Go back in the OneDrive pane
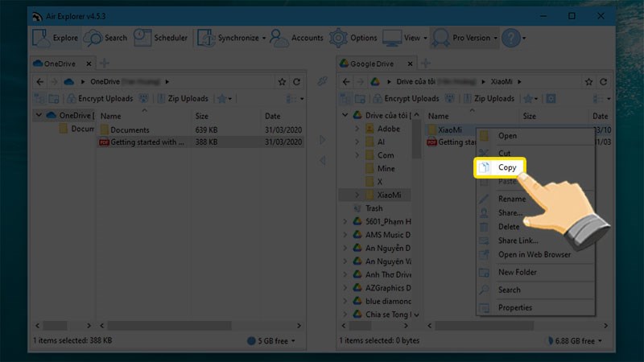This screenshot has height=362, width=644. click(39, 82)
